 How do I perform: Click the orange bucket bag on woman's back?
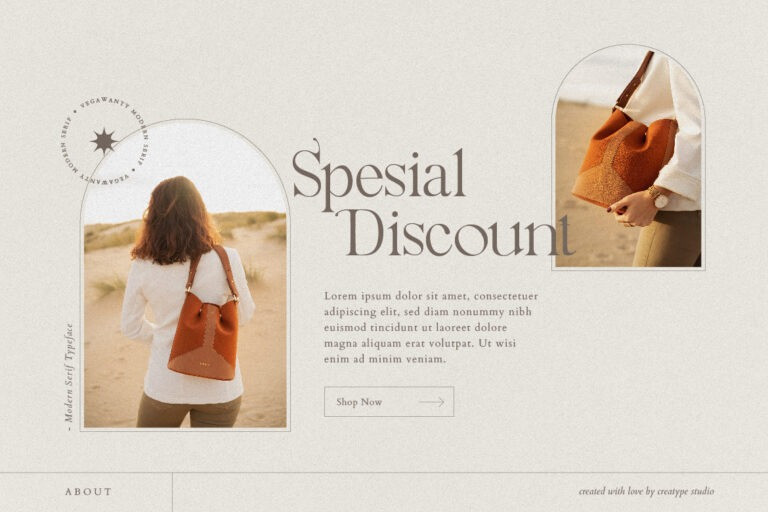[x=203, y=336]
